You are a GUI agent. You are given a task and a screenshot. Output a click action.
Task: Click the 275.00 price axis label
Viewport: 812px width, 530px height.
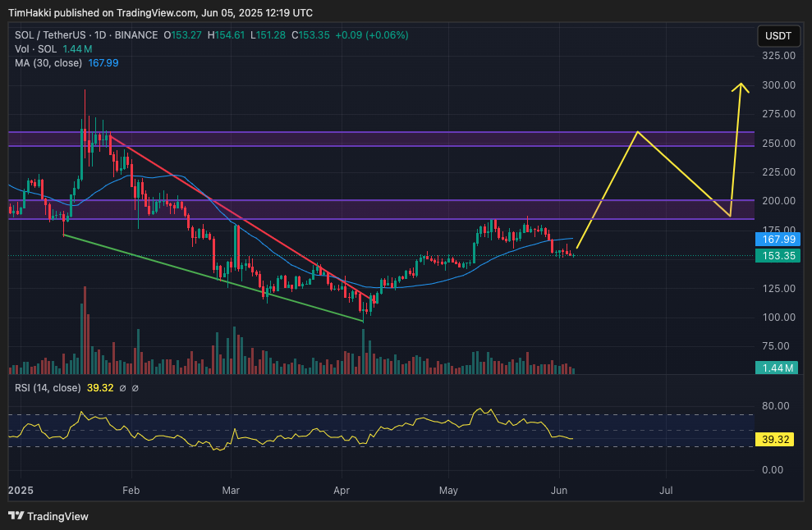tap(779, 114)
